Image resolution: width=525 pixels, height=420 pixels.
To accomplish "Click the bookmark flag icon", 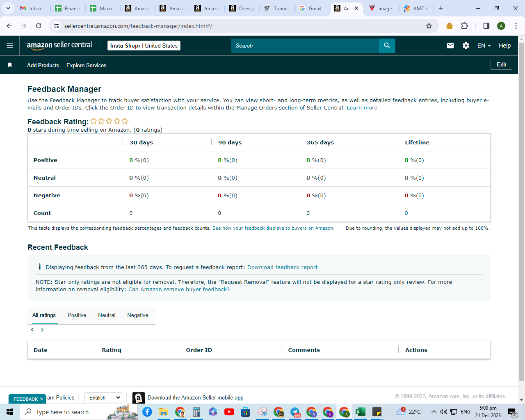I will point(10,65).
